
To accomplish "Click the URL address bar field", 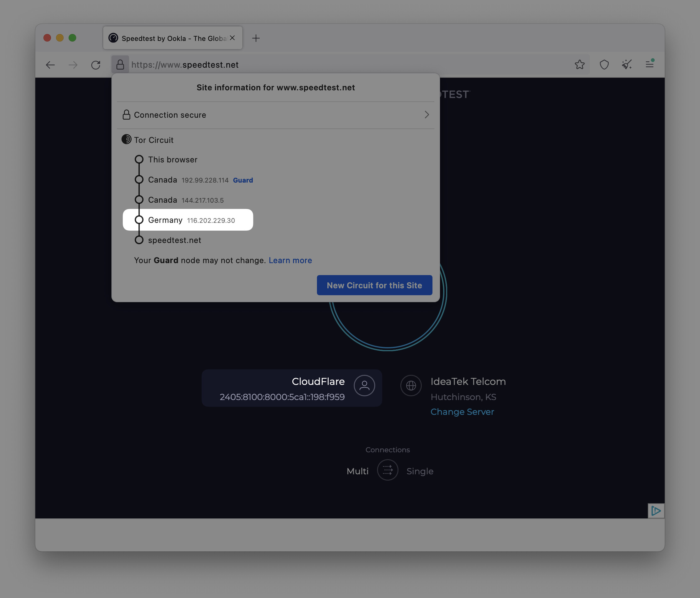I will [338, 65].
